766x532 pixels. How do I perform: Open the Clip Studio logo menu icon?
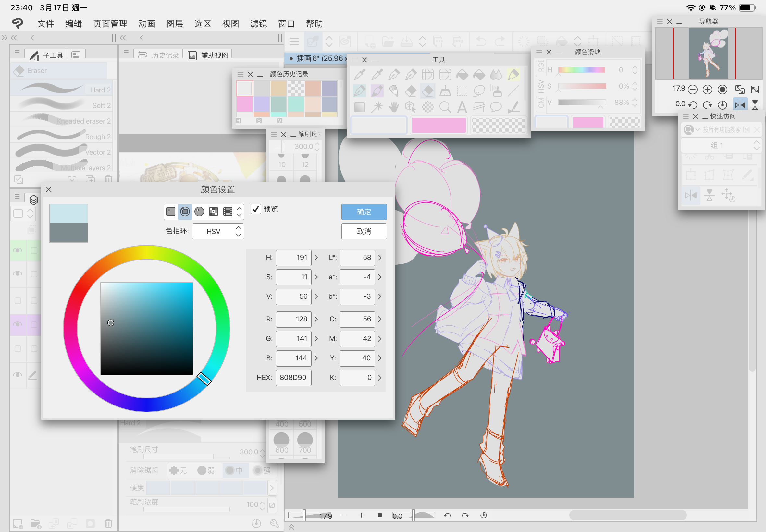tap(17, 23)
